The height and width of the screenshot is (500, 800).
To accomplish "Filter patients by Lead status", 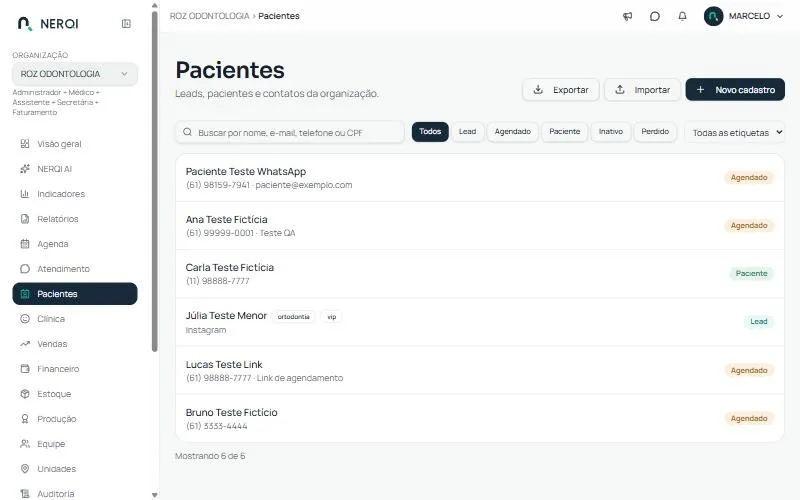I will tap(467, 132).
